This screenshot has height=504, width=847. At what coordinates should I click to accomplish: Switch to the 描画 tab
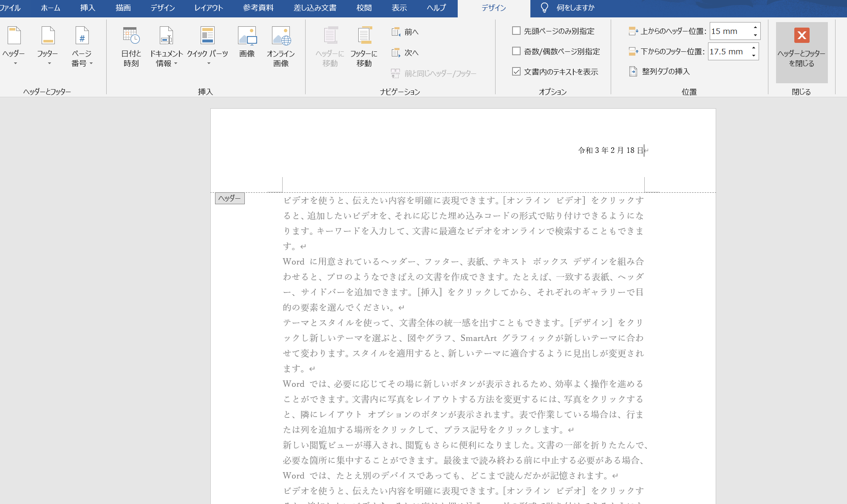(x=123, y=8)
